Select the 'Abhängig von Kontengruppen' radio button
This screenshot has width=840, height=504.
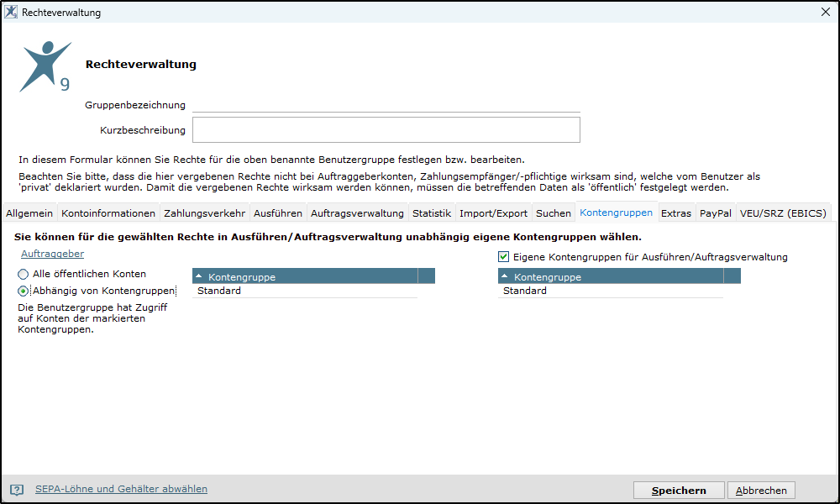tap(23, 291)
